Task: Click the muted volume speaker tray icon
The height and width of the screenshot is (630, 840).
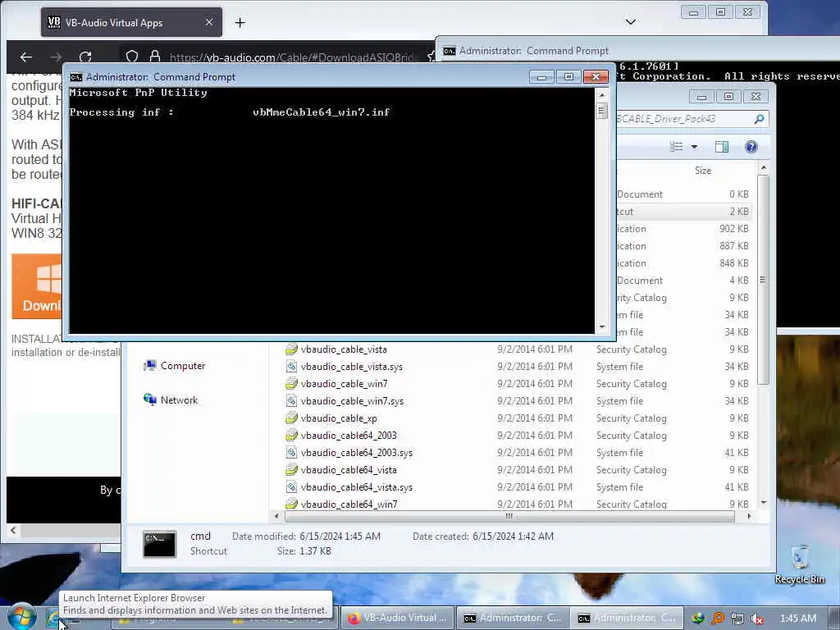Action: coord(757,619)
